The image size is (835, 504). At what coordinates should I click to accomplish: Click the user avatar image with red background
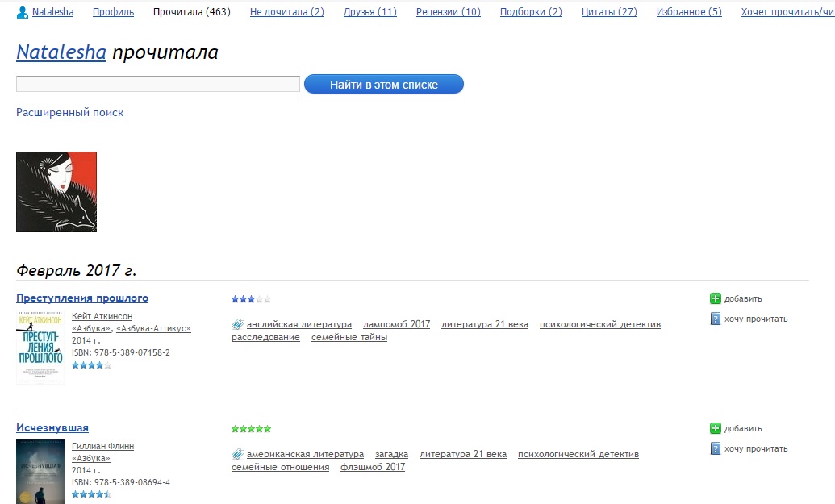tap(56, 192)
